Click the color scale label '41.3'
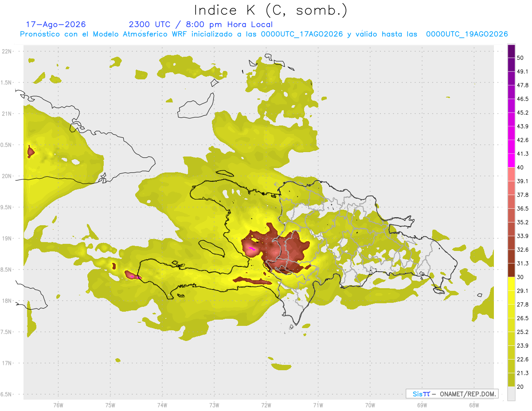The image size is (532, 411). pyautogui.click(x=523, y=154)
